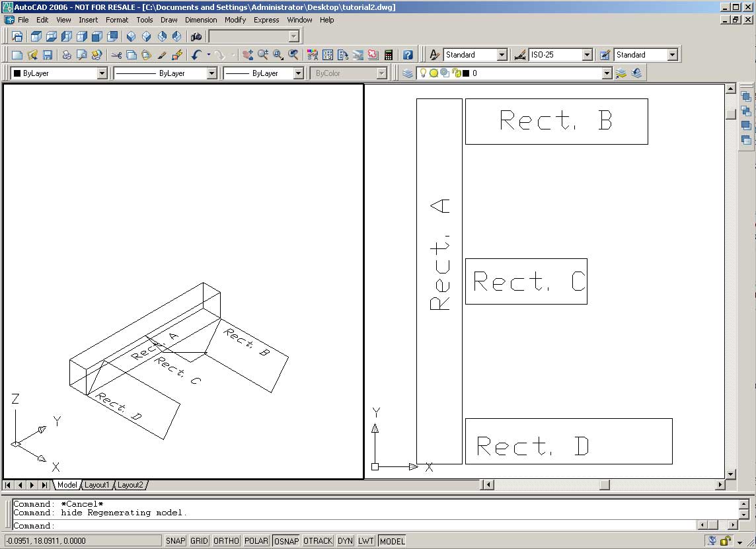Open the View menu
The width and height of the screenshot is (756, 549).
coord(63,20)
